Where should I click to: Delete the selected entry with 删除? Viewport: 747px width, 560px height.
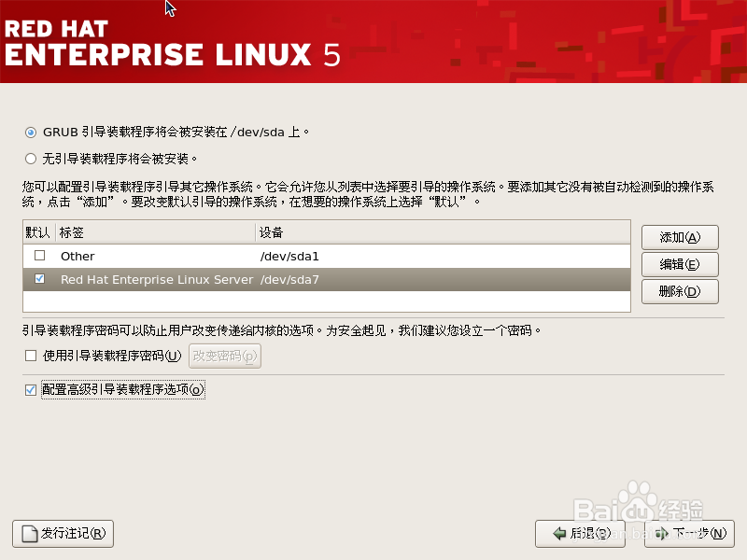[x=680, y=291]
